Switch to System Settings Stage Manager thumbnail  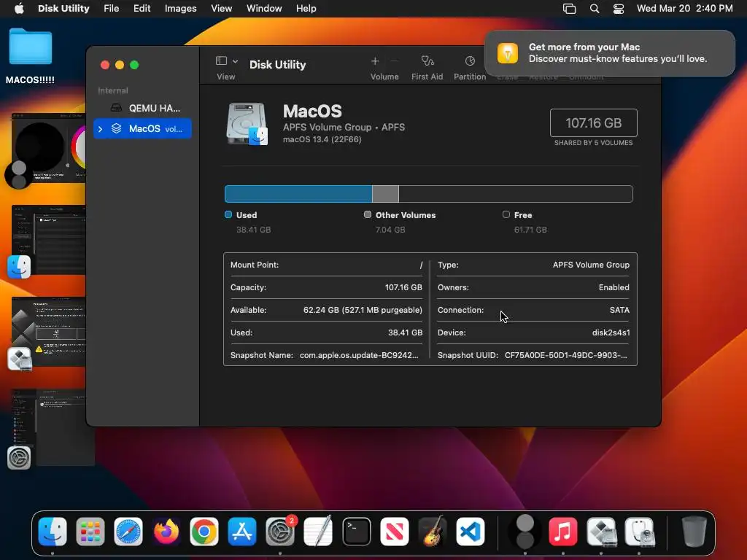(x=53, y=427)
